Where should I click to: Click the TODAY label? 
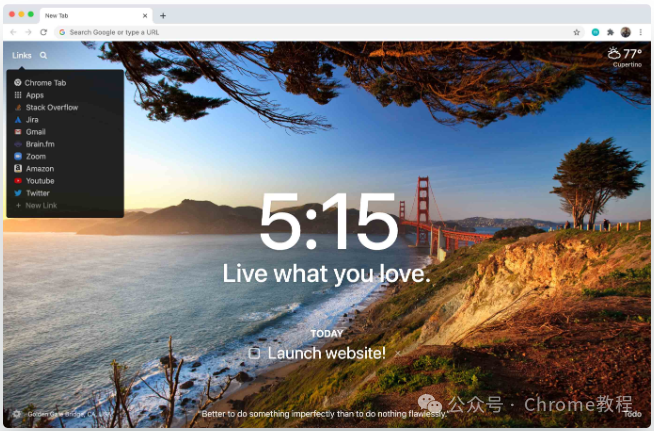point(327,334)
